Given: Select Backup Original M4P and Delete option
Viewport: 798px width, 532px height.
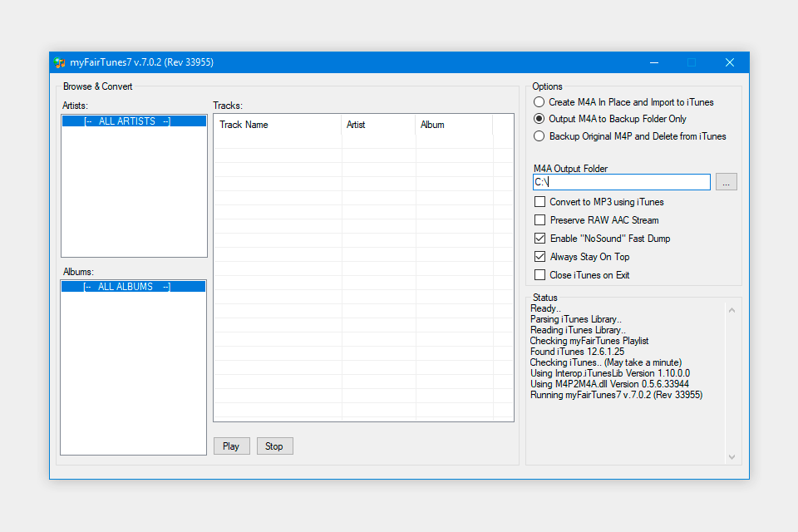Looking at the screenshot, I should coord(539,136).
